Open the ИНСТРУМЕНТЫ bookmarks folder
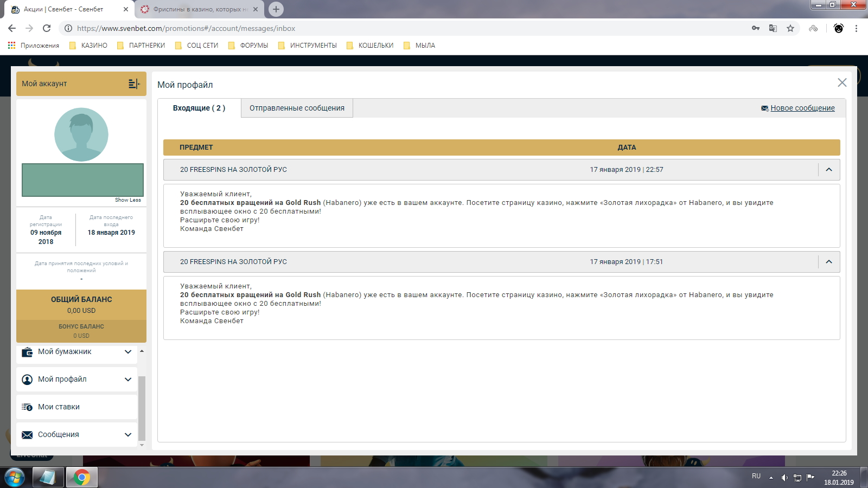 click(x=307, y=46)
